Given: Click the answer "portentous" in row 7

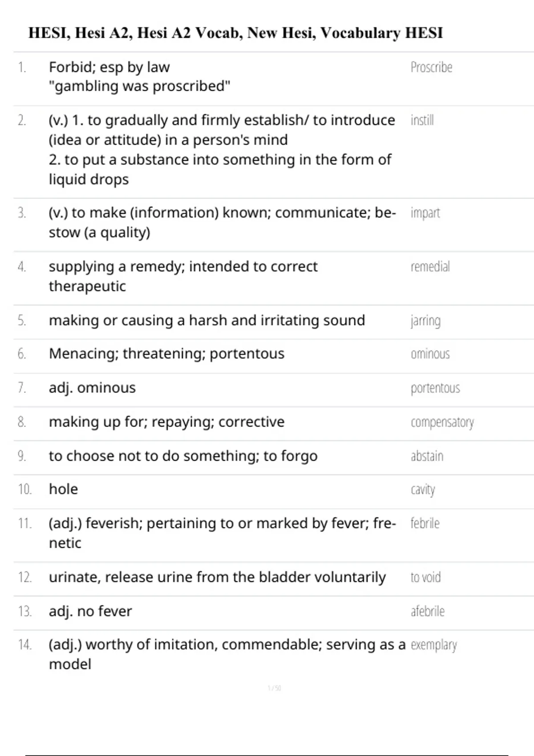Looking at the screenshot, I should pyautogui.click(x=435, y=388).
